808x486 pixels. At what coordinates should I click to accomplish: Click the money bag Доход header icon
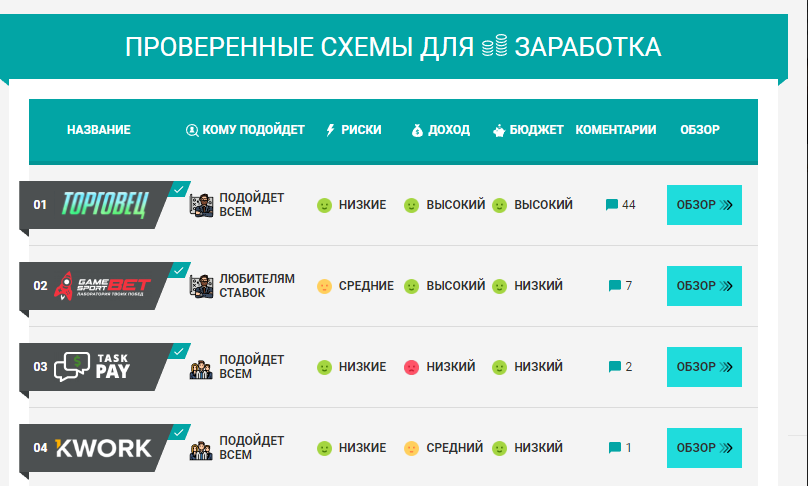[417, 130]
